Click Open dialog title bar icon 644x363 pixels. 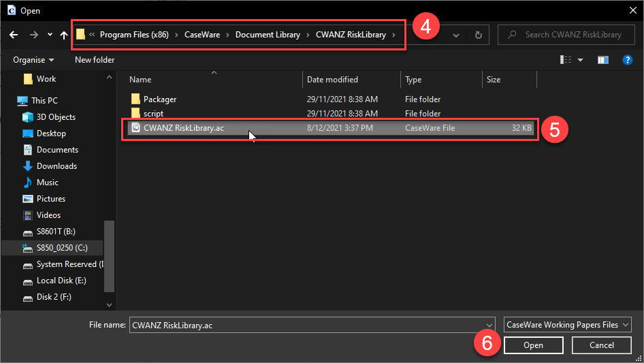[x=12, y=10]
